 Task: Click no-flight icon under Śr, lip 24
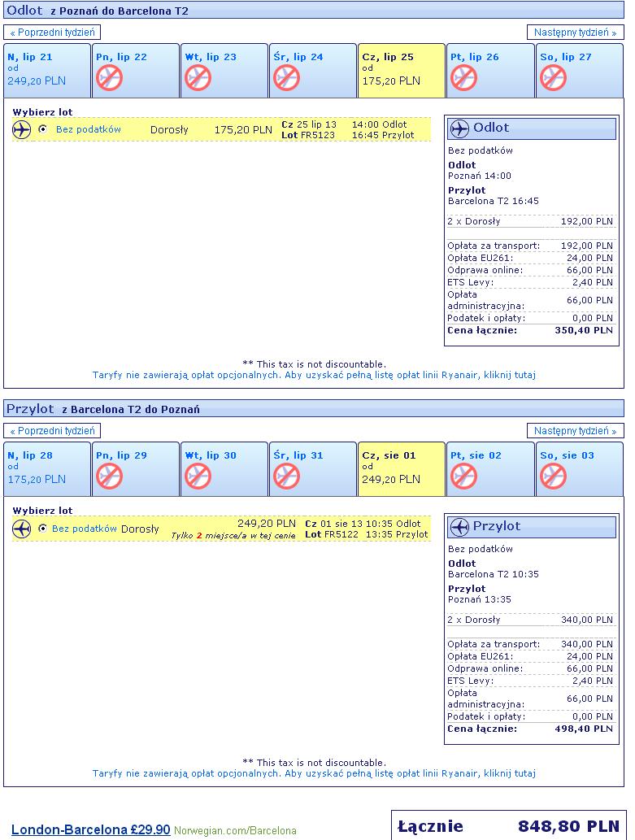[287, 78]
